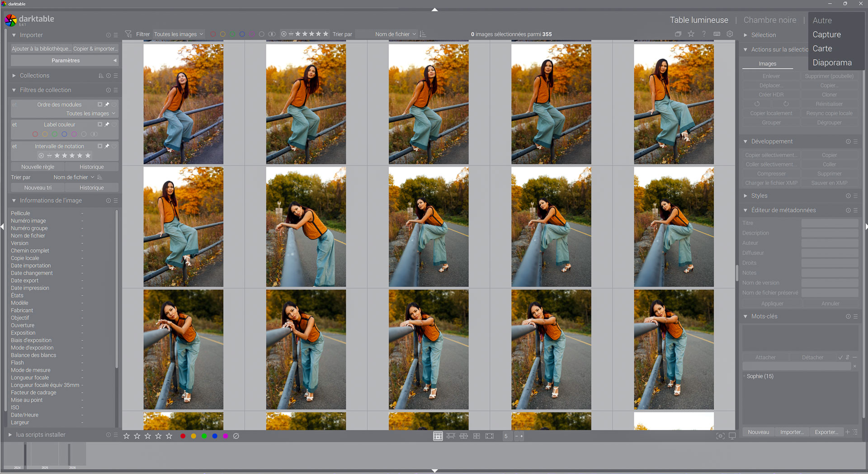868x474 pixels.
Task: Apply magenta color label from bottom toolbar
Action: click(x=225, y=436)
